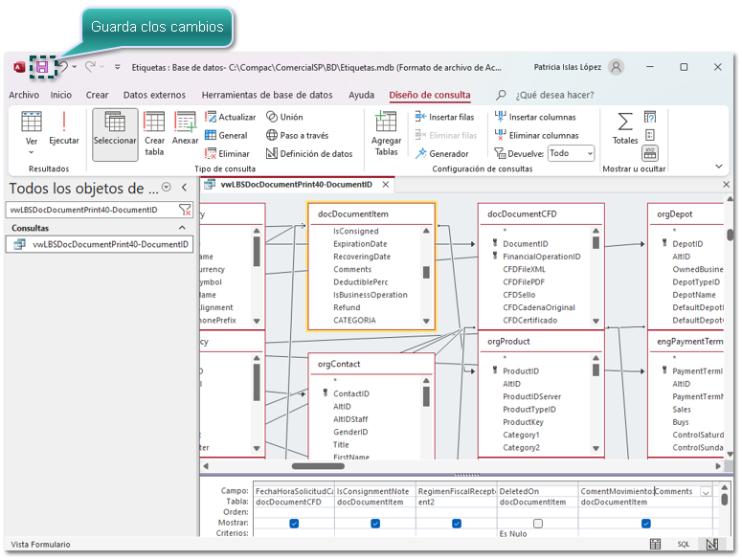Run the query with Ejecutar
The width and height of the screenshot is (742, 560).
coord(64,129)
